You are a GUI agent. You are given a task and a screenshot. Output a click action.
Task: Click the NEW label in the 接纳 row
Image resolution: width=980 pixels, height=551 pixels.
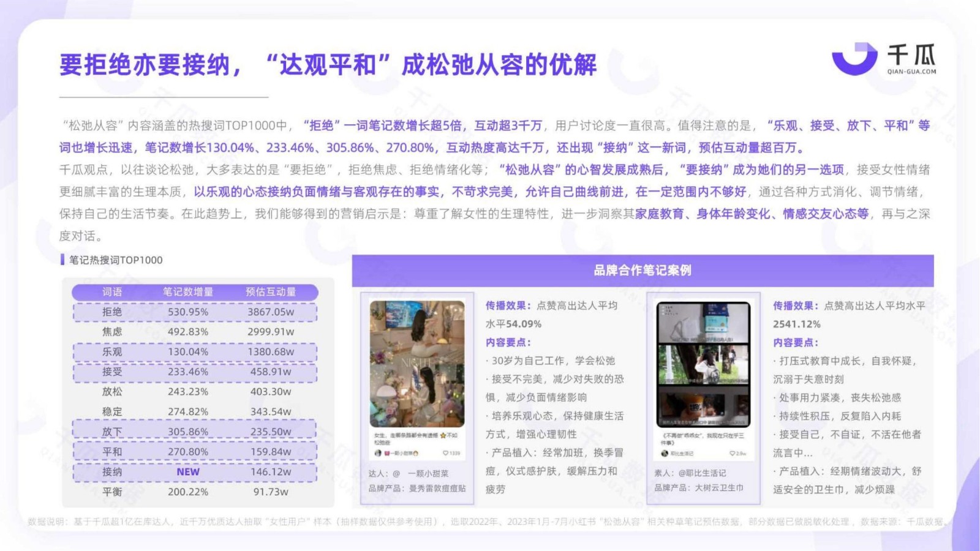coord(187,472)
